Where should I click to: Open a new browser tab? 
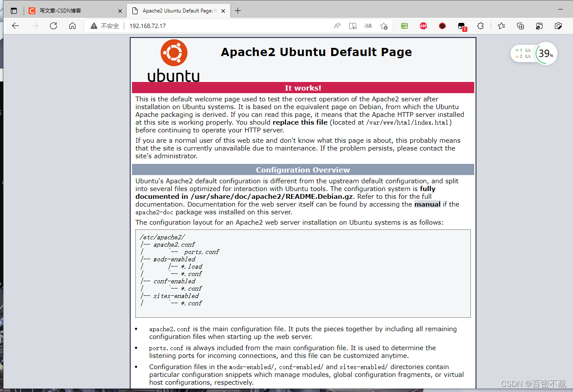[238, 11]
